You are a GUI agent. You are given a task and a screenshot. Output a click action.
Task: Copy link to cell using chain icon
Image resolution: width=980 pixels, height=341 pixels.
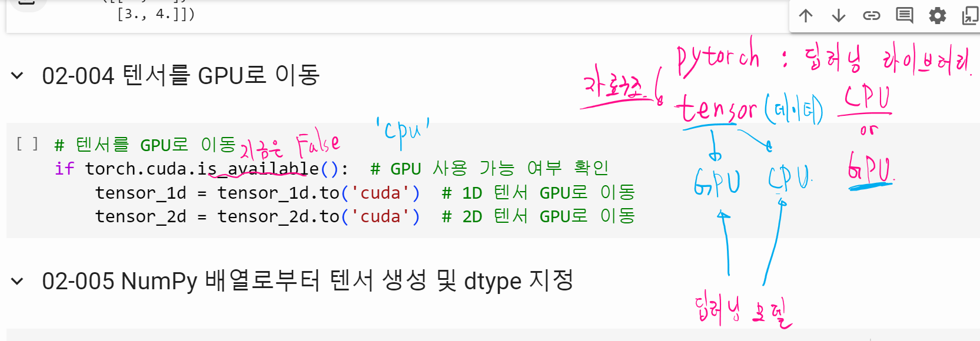coord(871,16)
